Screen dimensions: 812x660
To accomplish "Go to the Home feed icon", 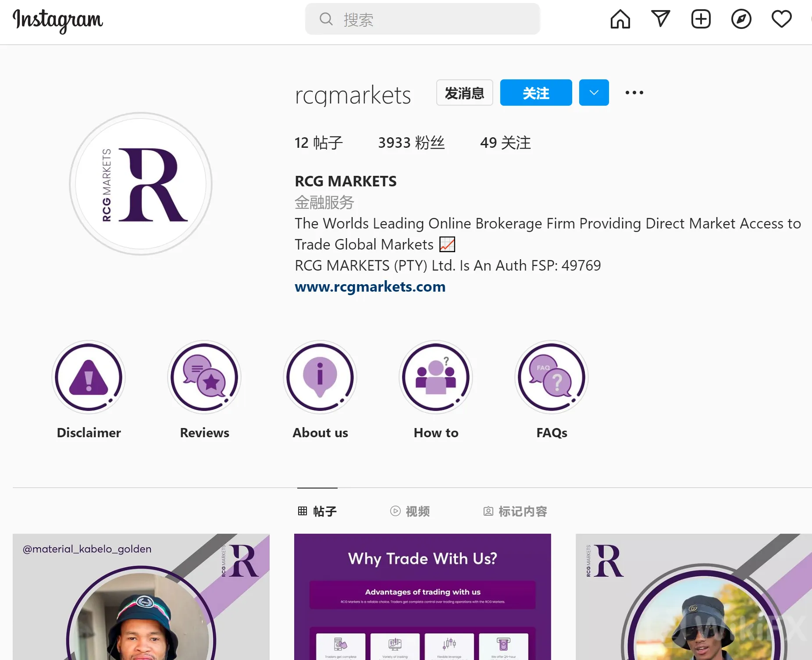I will coord(620,19).
